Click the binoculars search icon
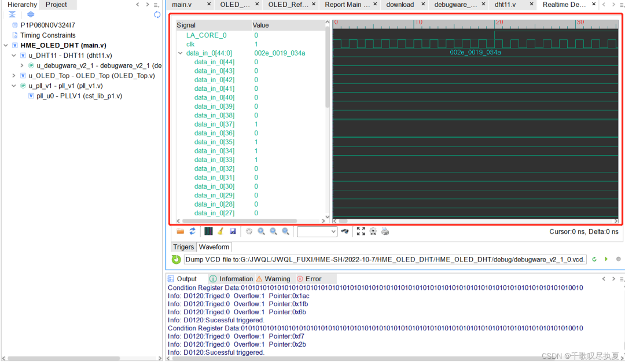 tap(345, 231)
